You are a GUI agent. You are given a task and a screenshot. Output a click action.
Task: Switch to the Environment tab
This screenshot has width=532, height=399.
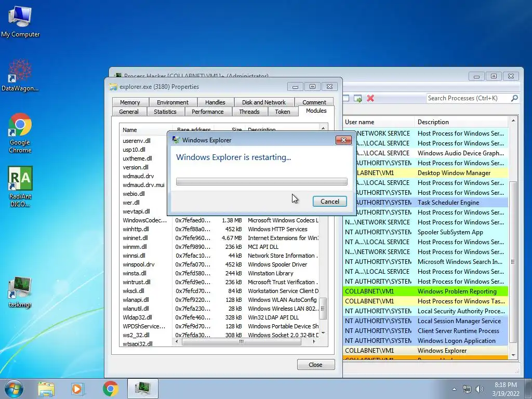pyautogui.click(x=172, y=102)
